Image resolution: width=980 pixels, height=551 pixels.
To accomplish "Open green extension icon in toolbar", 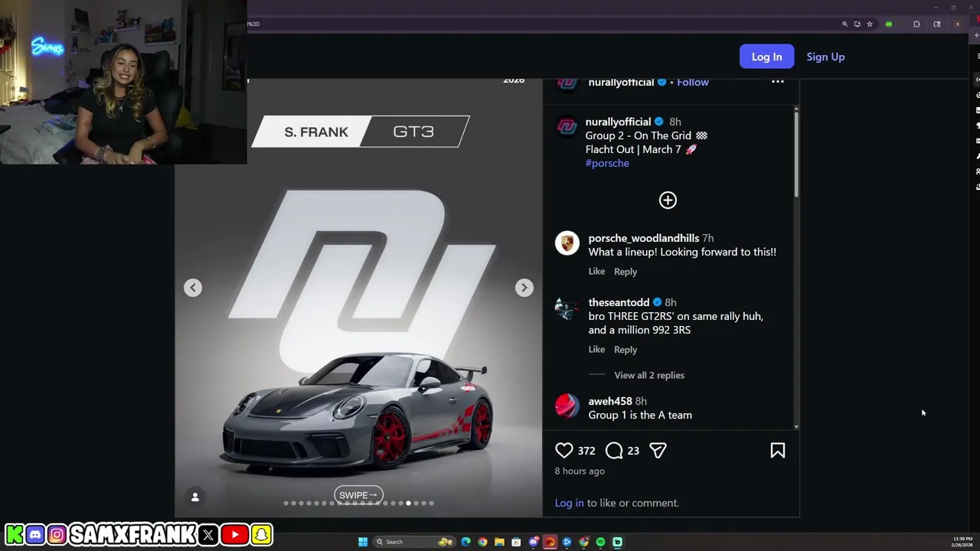I will click(889, 24).
